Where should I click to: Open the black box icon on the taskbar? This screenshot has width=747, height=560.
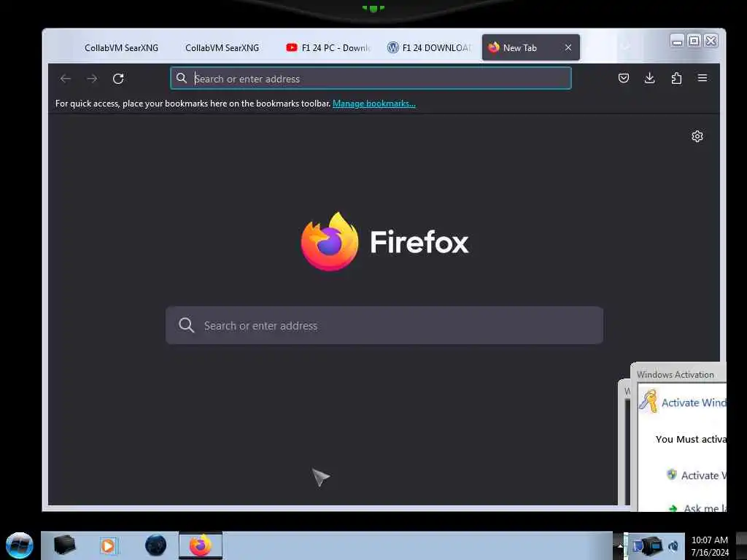tap(64, 545)
